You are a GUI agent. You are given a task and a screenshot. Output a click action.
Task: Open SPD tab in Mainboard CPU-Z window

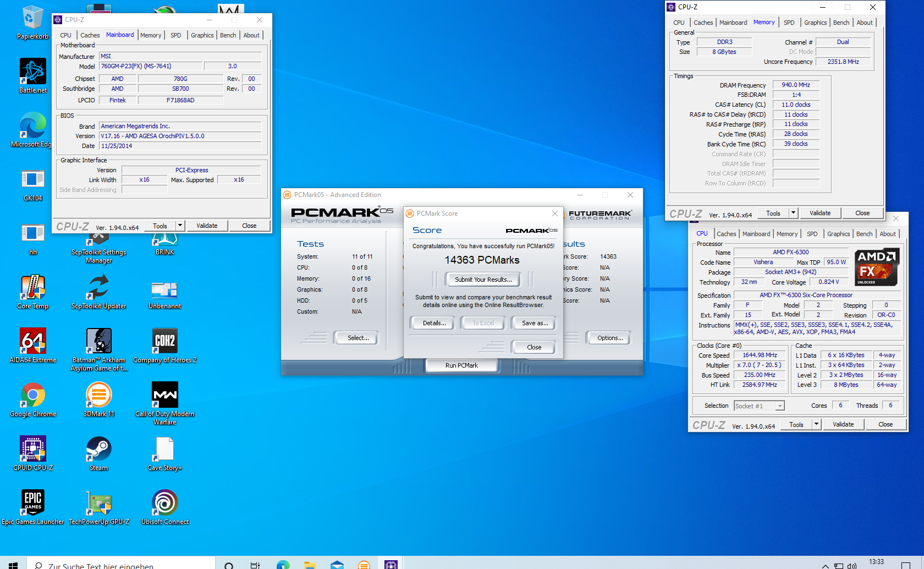click(175, 35)
